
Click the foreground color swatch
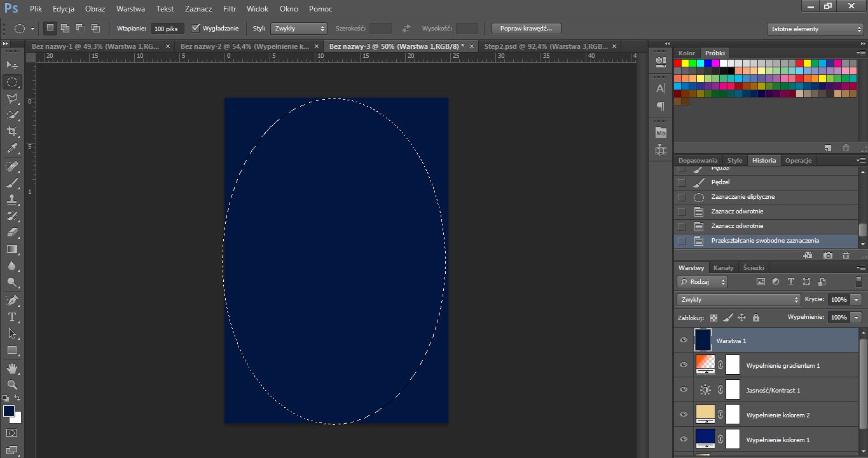8,411
